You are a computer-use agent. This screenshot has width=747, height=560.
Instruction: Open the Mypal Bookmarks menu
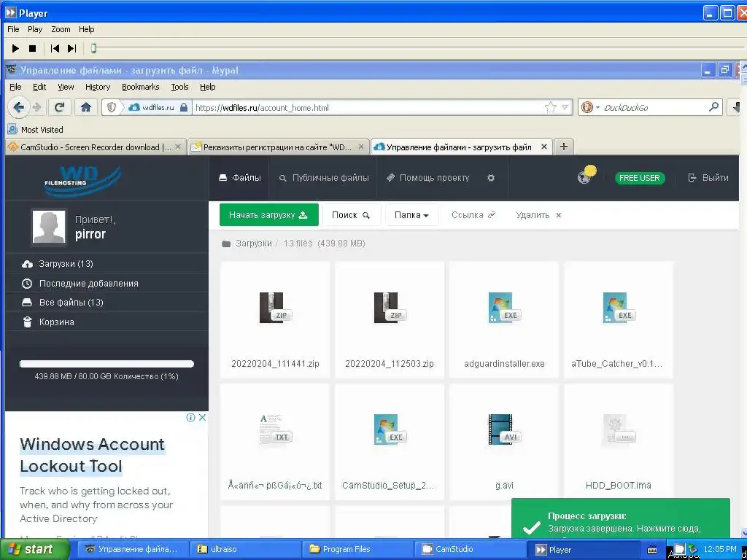140,87
